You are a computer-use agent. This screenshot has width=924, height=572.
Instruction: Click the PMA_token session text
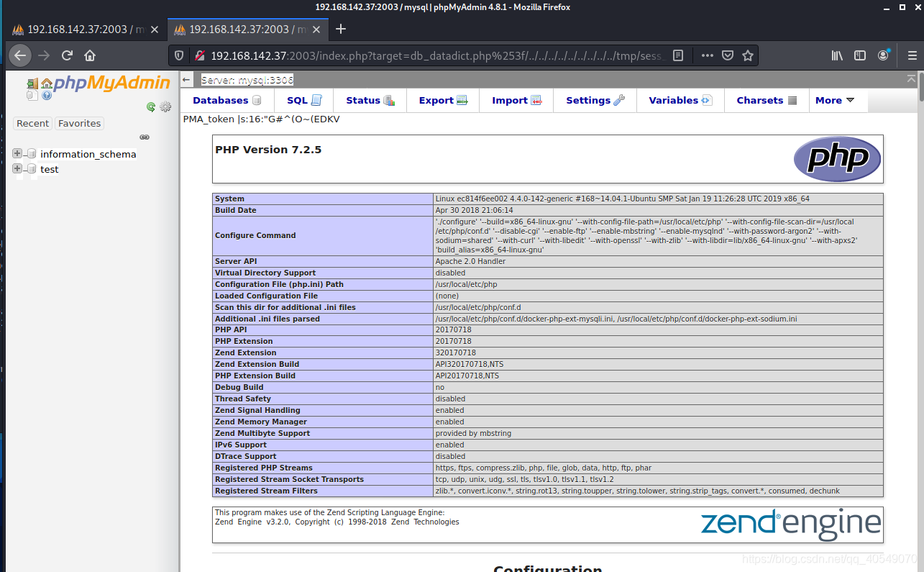pyautogui.click(x=261, y=119)
